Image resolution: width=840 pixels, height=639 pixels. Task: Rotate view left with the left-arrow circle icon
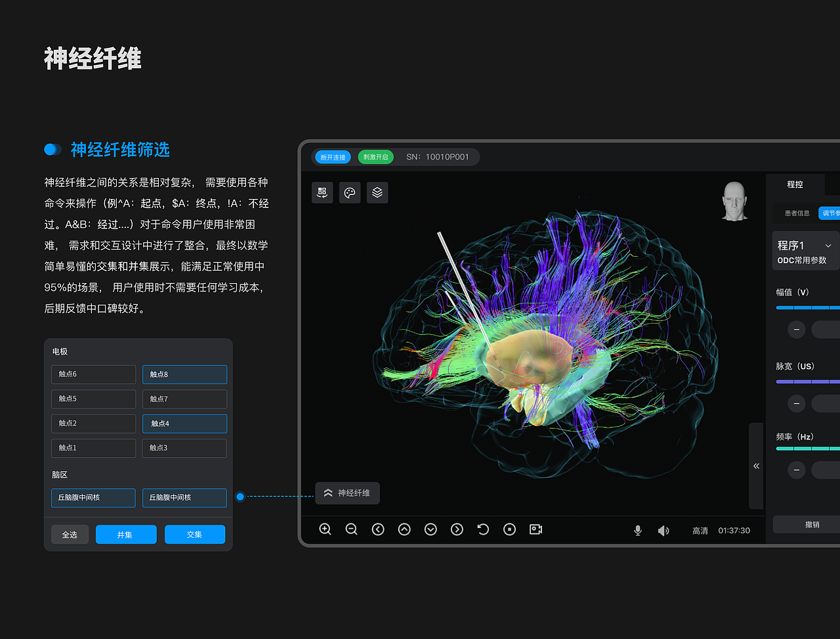point(378,529)
